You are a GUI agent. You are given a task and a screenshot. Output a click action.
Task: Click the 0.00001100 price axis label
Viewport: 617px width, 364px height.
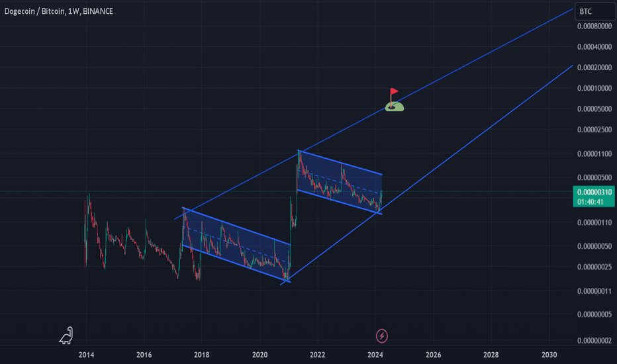click(594, 154)
